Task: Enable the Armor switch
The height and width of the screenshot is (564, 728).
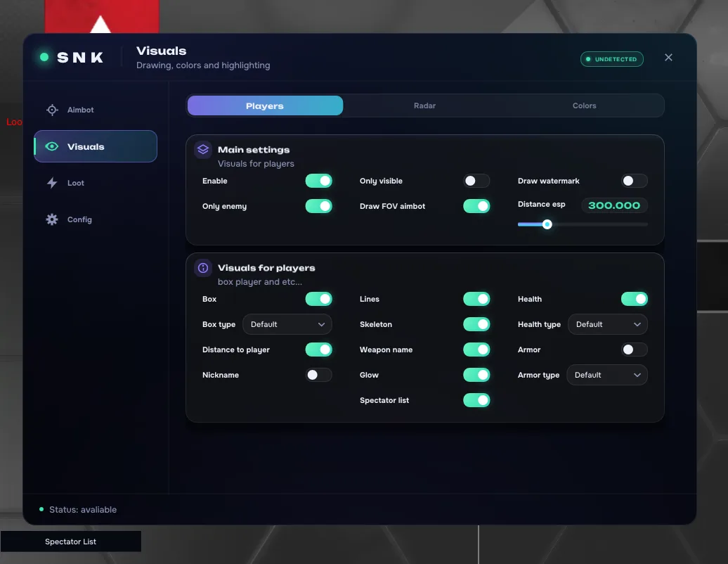Action: 635,350
